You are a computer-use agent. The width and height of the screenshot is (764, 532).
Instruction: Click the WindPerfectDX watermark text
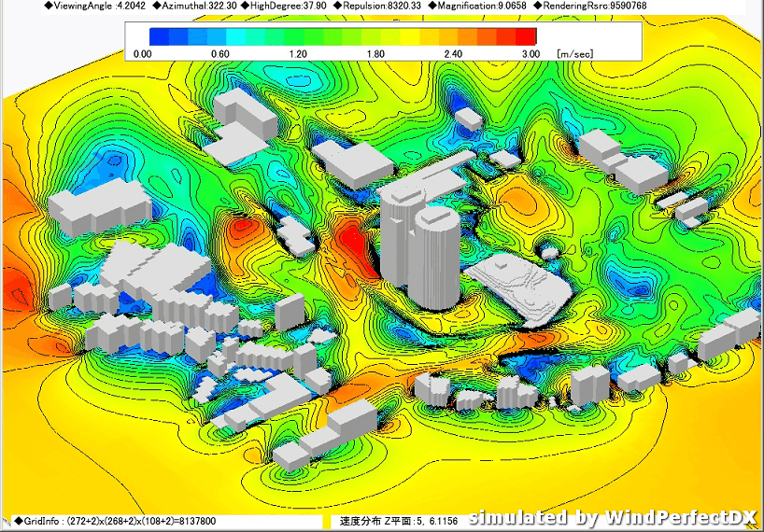point(613,518)
